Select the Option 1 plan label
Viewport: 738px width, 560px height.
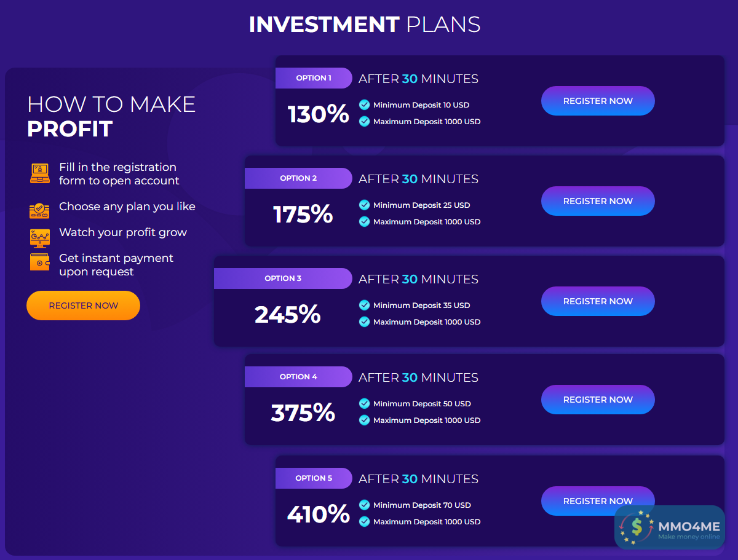click(314, 78)
